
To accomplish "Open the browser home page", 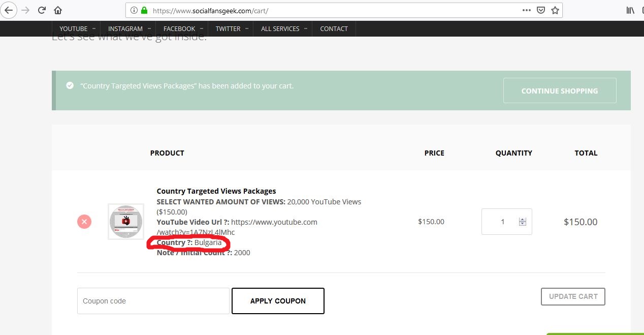I will [x=58, y=10].
